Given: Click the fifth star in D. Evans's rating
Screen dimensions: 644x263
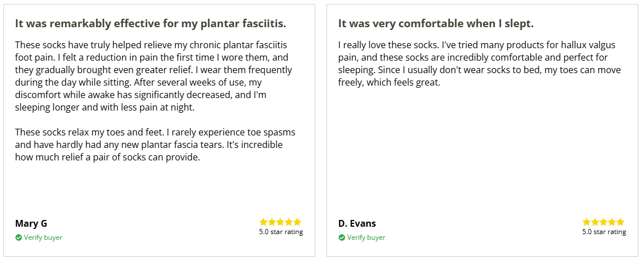Looking at the screenshot, I should [x=620, y=222].
